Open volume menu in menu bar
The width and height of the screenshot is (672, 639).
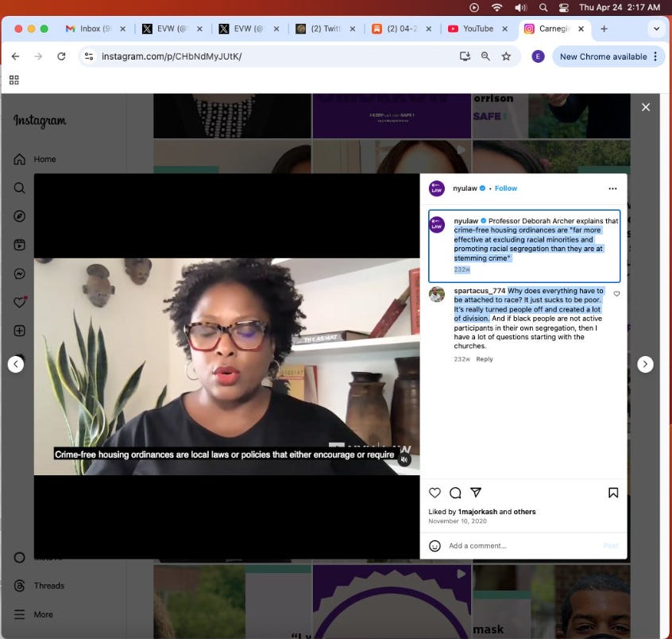[521, 7]
